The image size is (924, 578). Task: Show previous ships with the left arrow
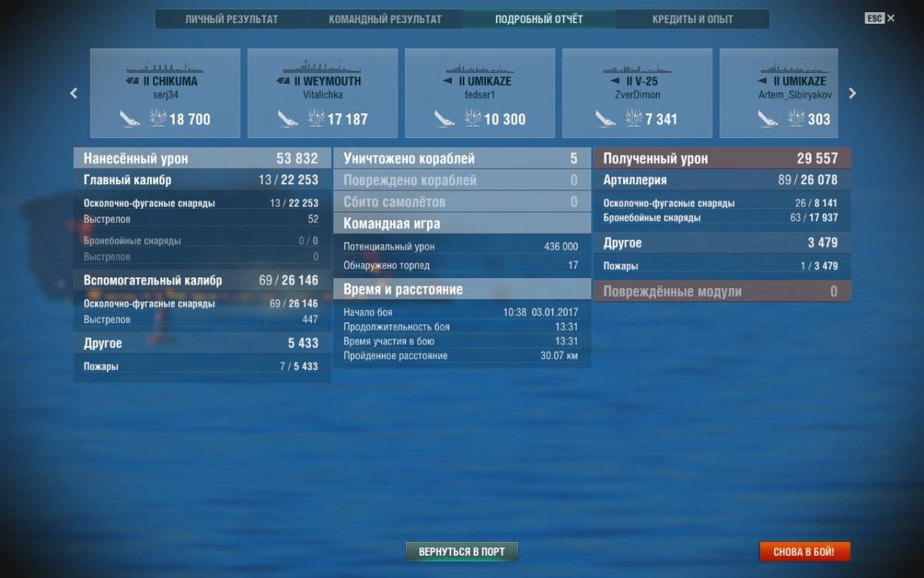[x=74, y=93]
